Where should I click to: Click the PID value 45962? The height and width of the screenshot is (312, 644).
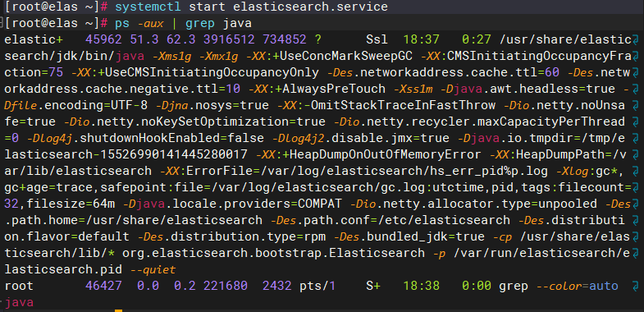tap(103, 39)
